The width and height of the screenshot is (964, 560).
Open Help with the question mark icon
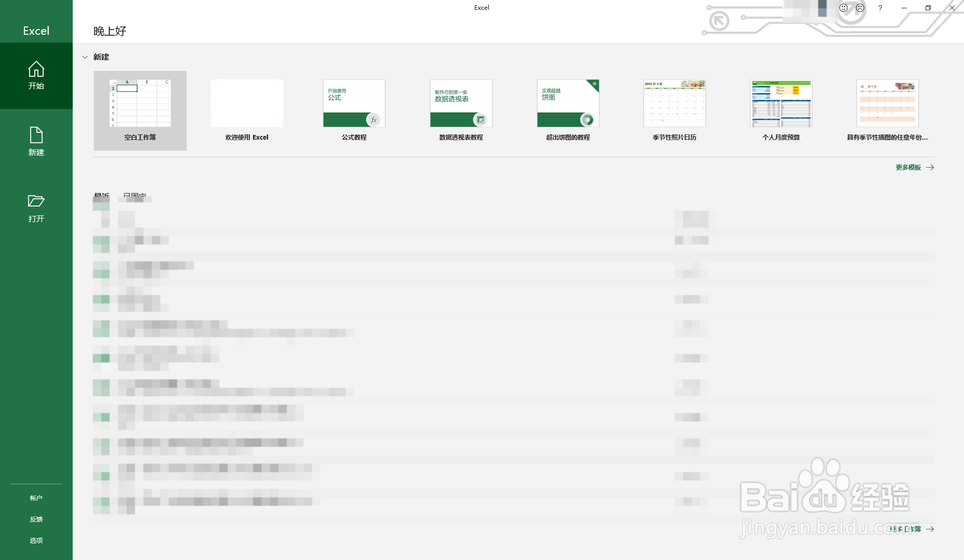(880, 8)
